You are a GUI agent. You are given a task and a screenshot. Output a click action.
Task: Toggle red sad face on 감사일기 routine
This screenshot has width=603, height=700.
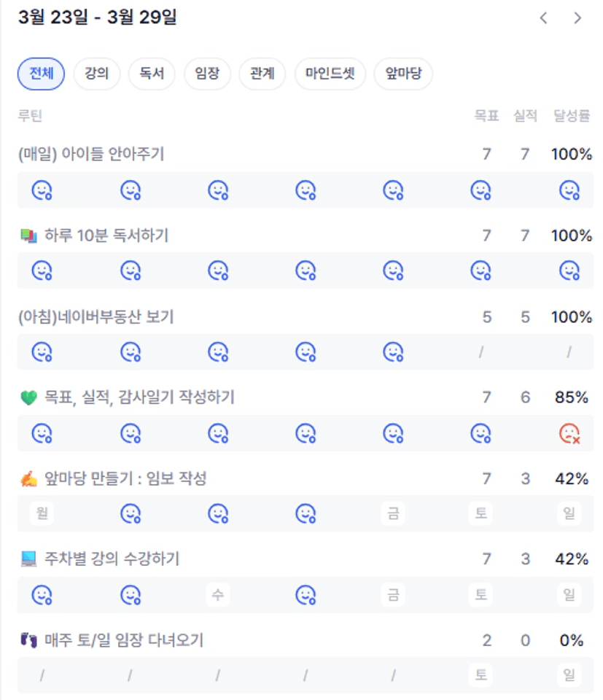(569, 433)
